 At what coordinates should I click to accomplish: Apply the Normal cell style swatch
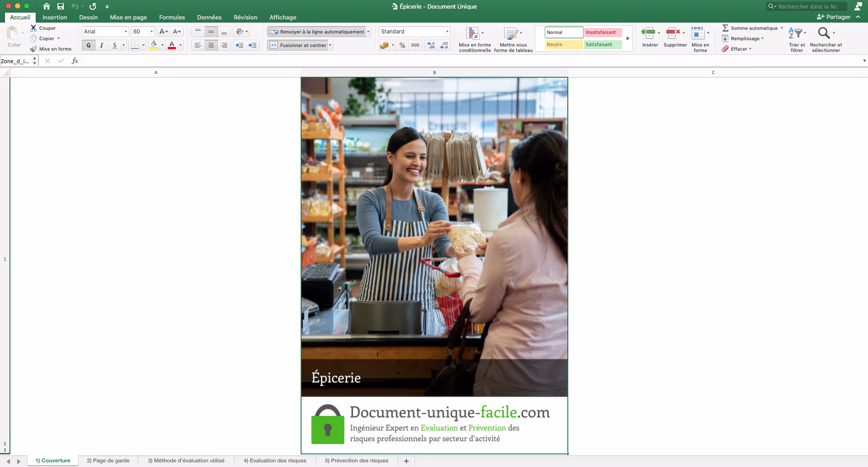click(x=564, y=32)
